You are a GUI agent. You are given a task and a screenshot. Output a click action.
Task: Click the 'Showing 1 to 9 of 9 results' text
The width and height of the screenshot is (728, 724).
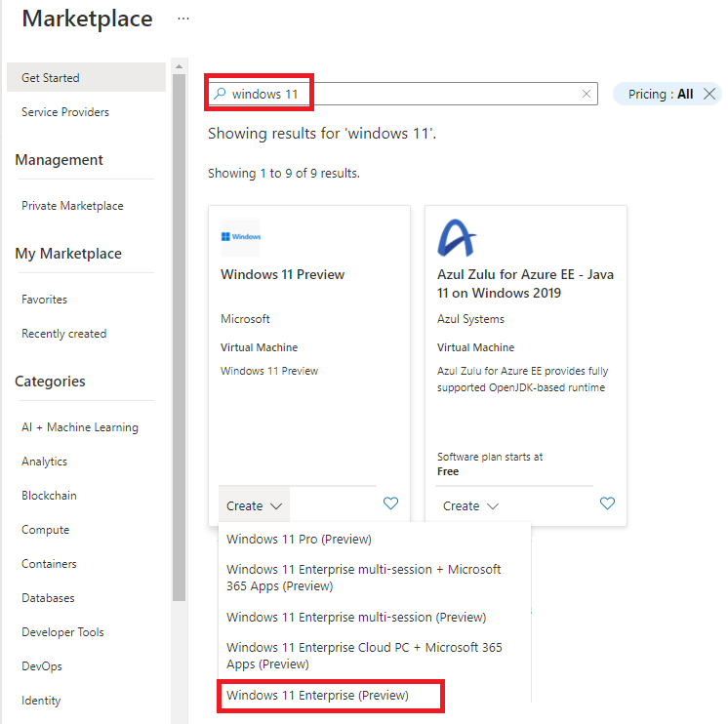coord(284,173)
